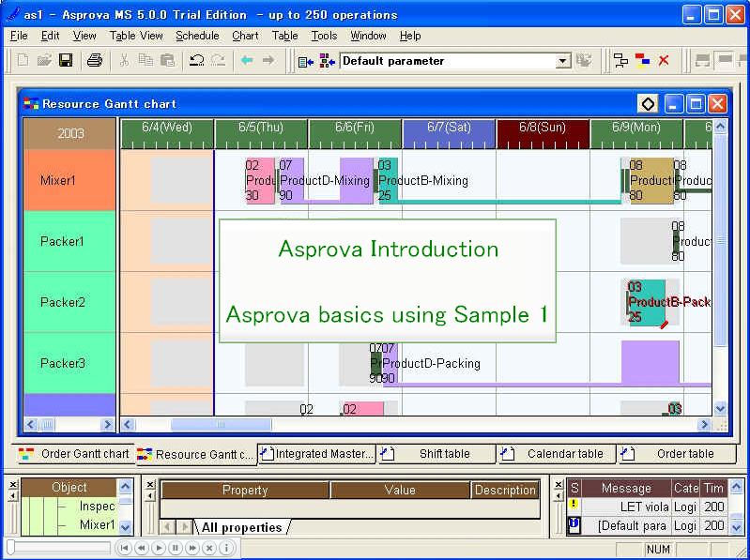Click the red-yellow-blue blocks toolbar icon
This screenshot has width=750, height=560.
coord(642,61)
